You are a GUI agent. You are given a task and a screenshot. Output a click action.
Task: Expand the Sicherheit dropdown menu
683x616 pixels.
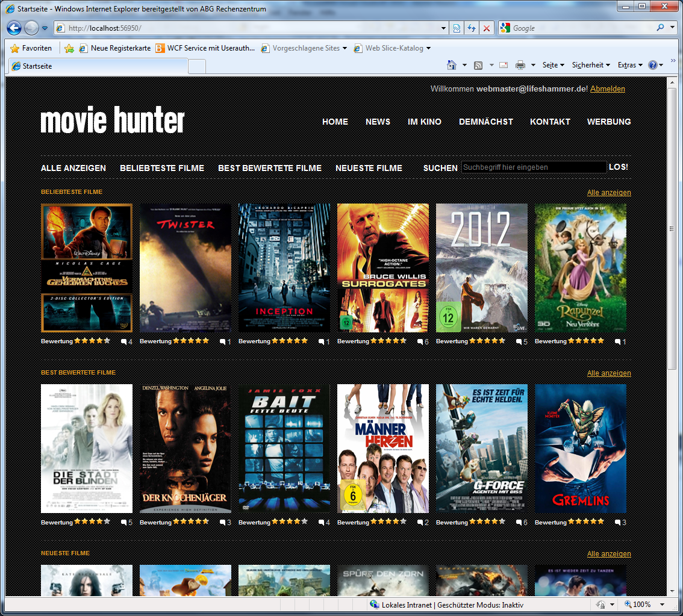click(x=591, y=65)
